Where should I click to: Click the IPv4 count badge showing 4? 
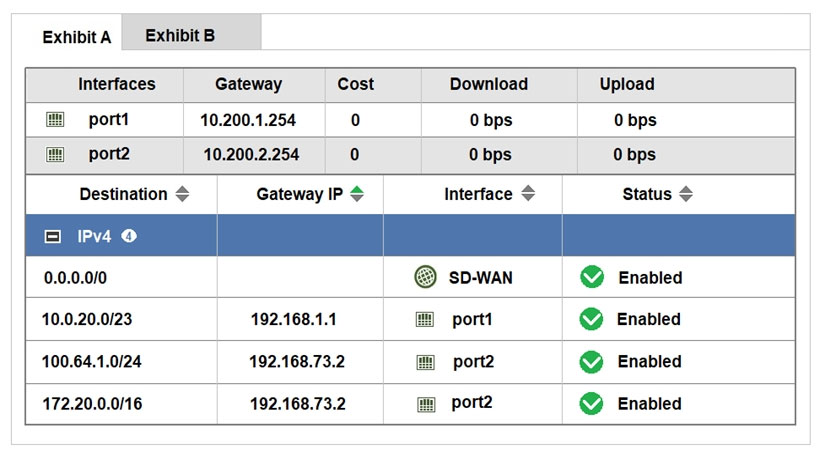129,236
